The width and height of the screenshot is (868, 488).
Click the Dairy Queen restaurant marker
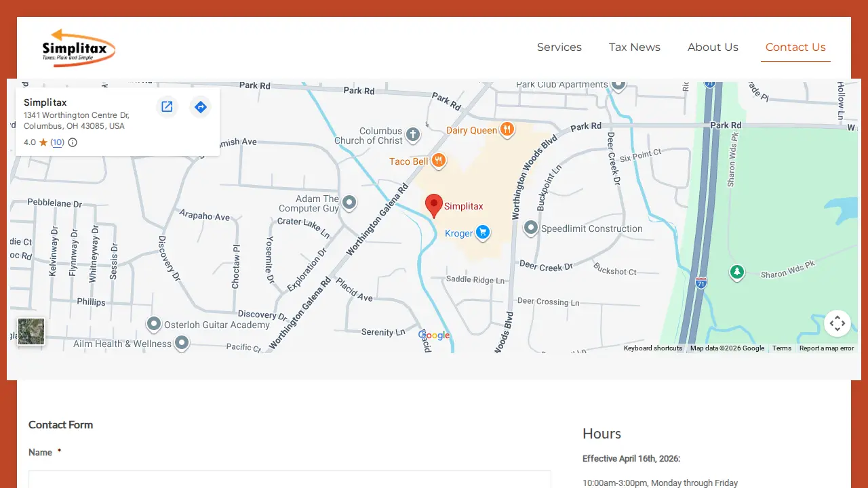coord(507,129)
